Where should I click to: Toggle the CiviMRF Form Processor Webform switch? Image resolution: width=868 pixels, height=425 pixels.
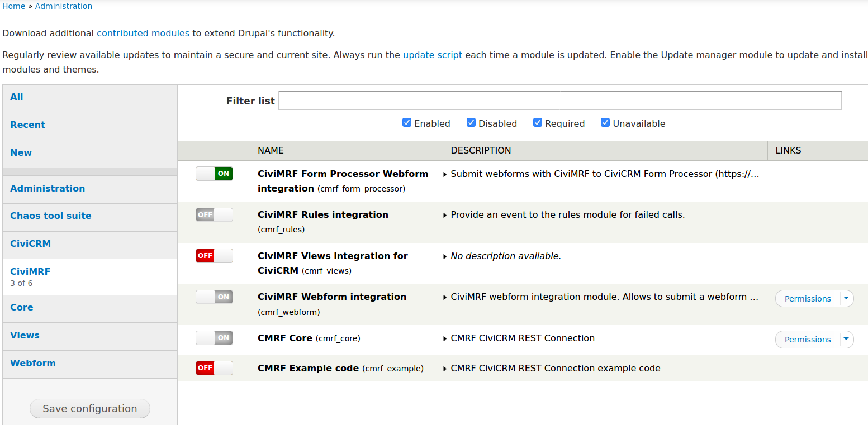point(214,174)
